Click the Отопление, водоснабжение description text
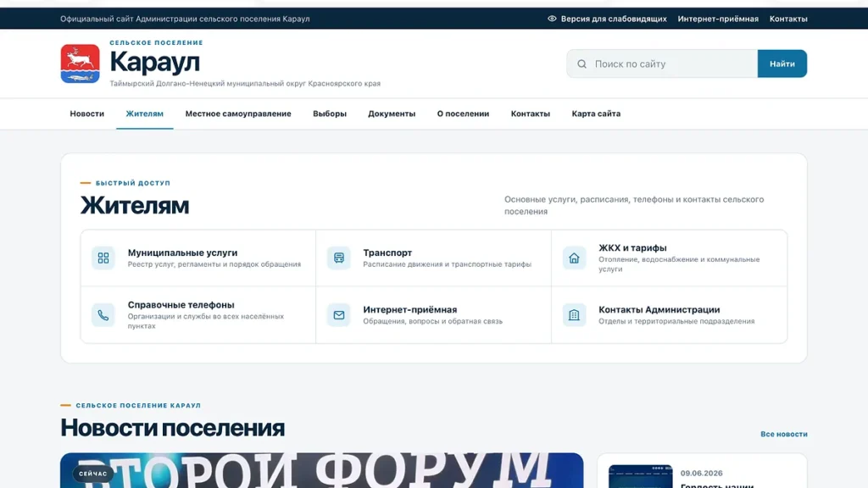Viewport: 868px width, 488px height. point(679,264)
